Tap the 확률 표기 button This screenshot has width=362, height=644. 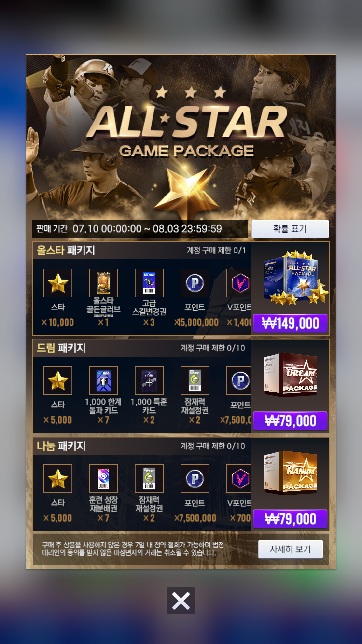point(290,229)
